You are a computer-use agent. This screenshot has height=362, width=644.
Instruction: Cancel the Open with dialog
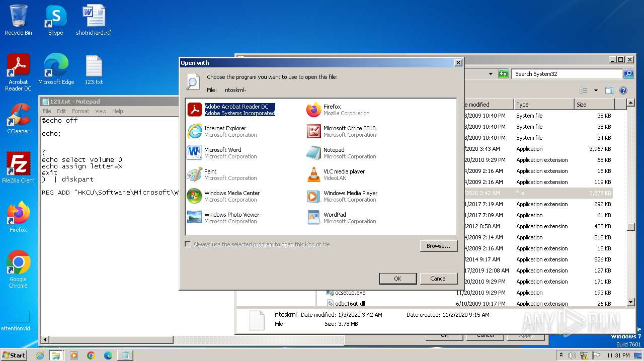point(438,279)
